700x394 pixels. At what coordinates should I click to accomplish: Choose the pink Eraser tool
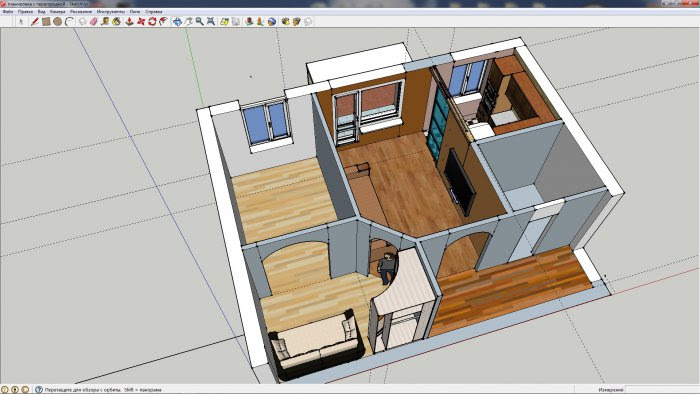93,21
